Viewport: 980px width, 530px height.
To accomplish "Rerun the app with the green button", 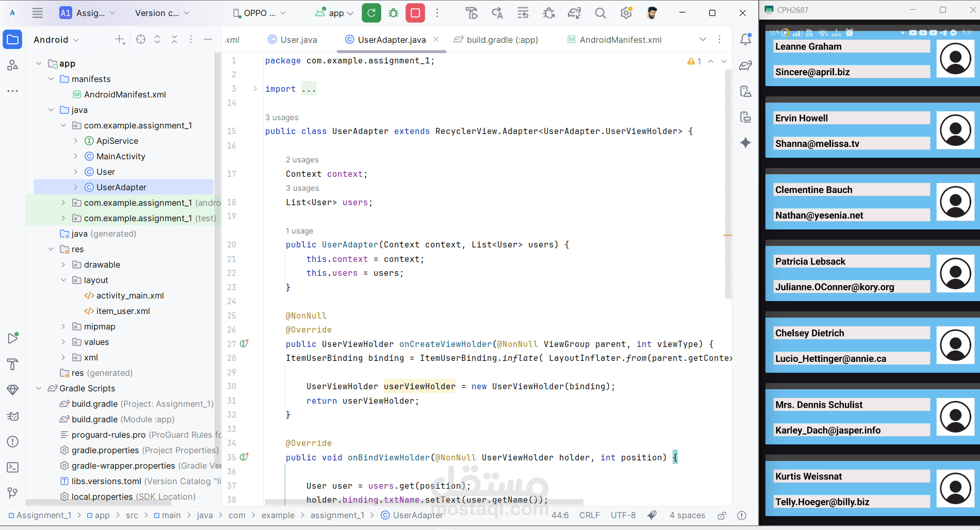I will [x=371, y=13].
